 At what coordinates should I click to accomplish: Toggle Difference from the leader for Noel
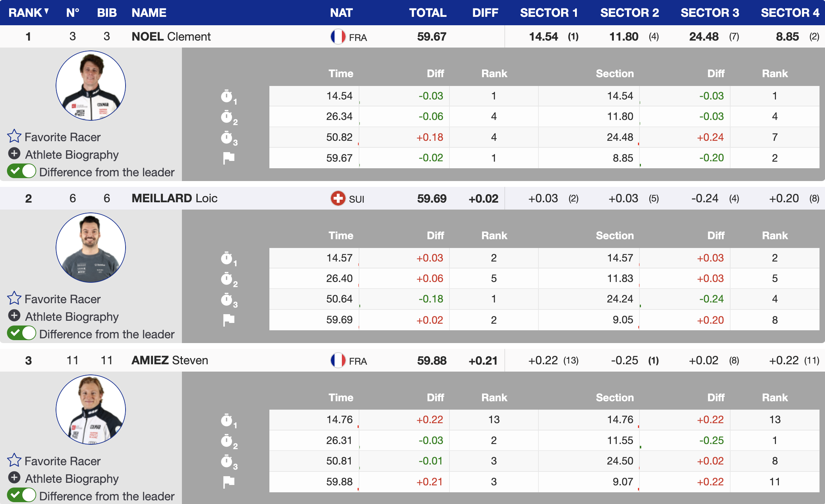click(x=22, y=171)
